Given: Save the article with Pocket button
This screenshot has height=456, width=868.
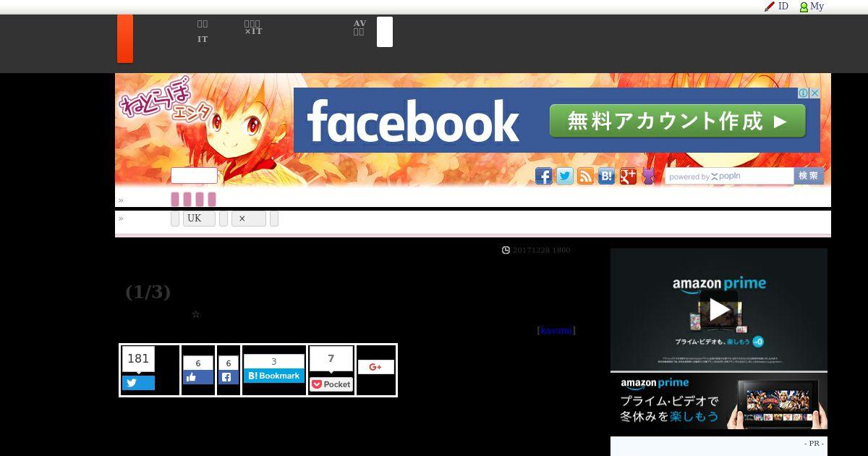Looking at the screenshot, I should coord(331,384).
